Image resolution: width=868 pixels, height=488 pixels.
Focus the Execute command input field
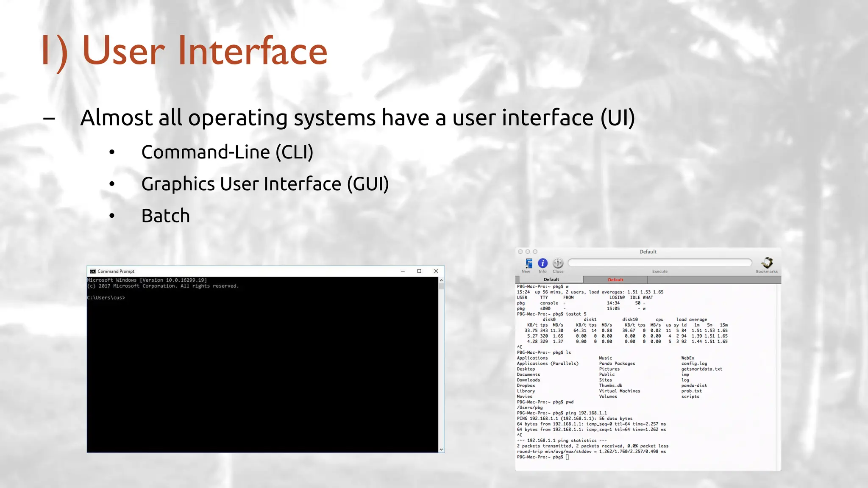[660, 263]
